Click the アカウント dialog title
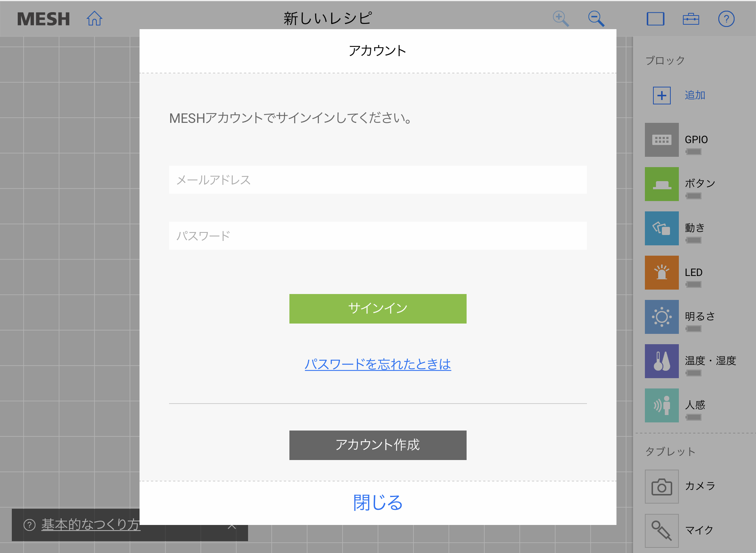 click(x=378, y=51)
